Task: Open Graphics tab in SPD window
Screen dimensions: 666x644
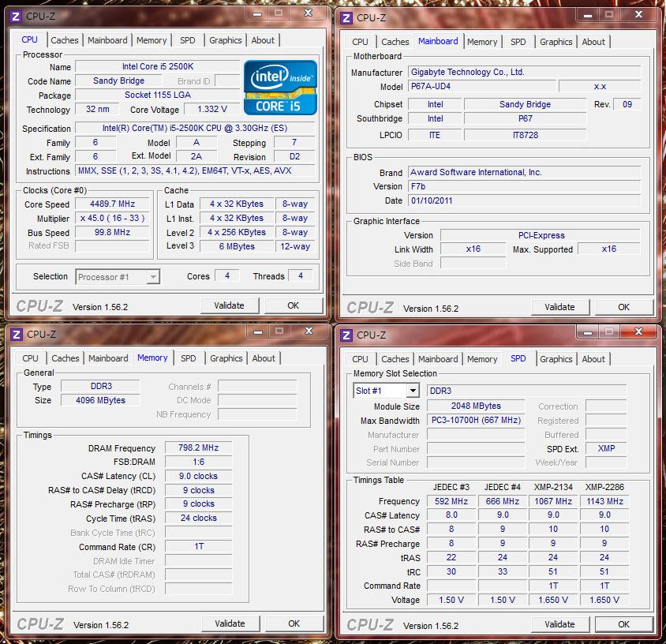Action: pyautogui.click(x=556, y=359)
